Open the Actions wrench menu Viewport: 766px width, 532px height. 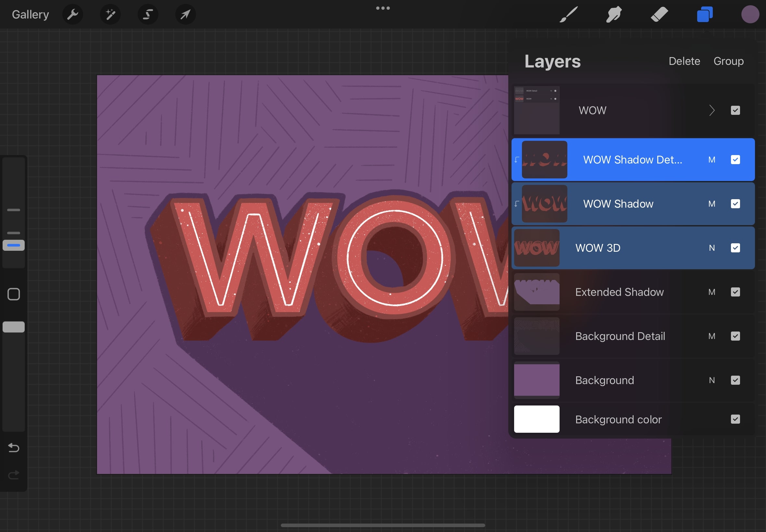point(72,14)
